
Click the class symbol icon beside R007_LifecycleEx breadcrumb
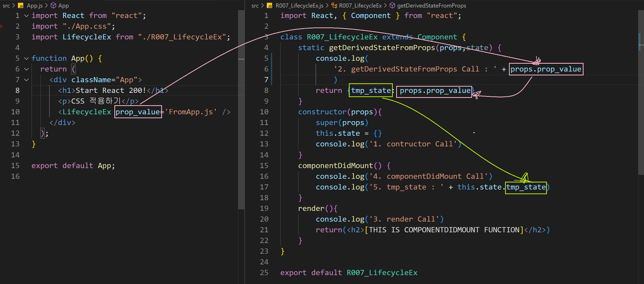tap(334, 6)
